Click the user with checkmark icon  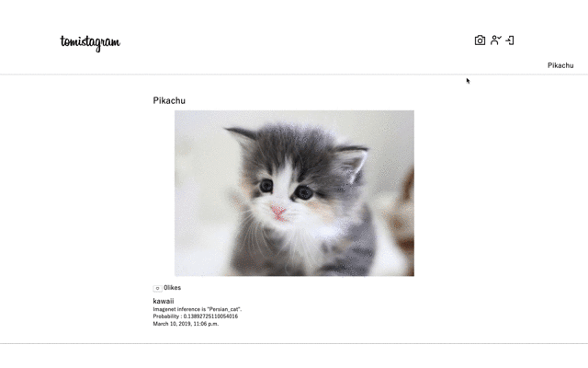[x=496, y=40]
